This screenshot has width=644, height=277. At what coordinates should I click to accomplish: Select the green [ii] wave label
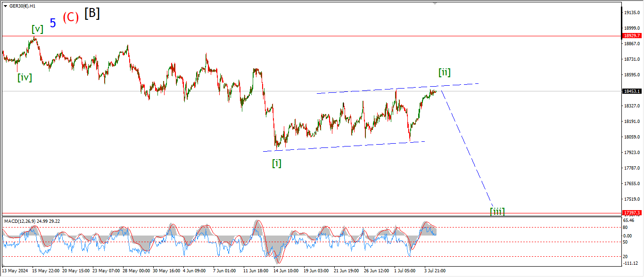click(444, 72)
